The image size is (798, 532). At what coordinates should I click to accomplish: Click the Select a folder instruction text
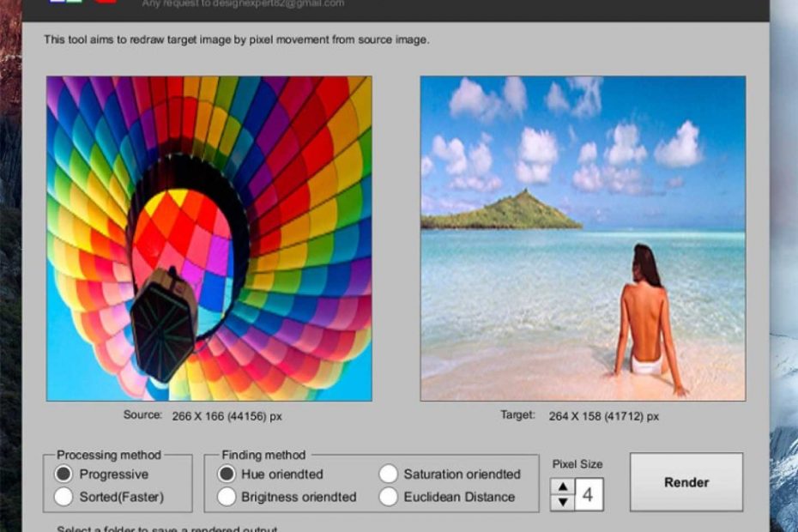coord(167,529)
